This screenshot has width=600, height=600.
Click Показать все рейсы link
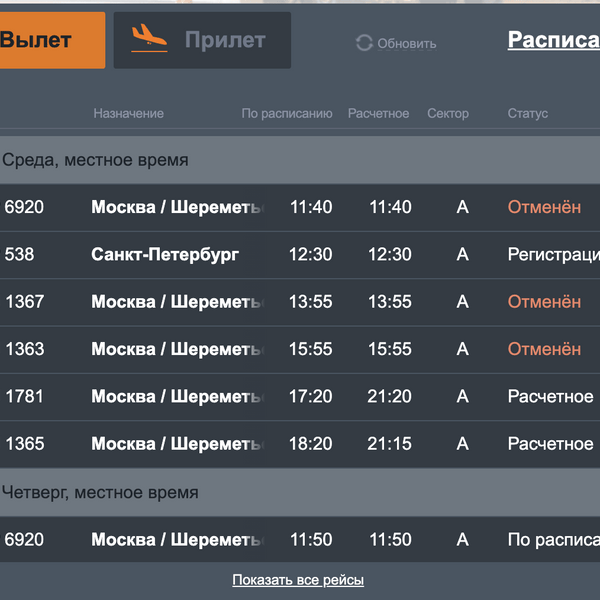tap(298, 580)
